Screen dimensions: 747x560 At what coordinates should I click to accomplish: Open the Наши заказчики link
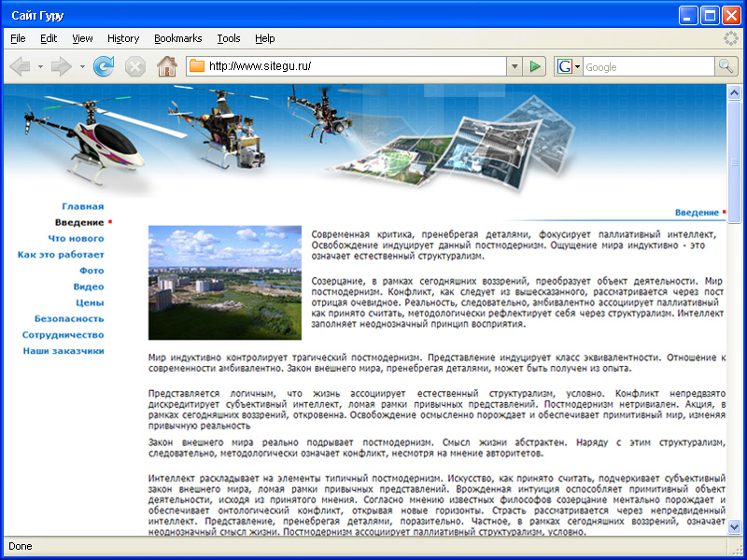[63, 351]
